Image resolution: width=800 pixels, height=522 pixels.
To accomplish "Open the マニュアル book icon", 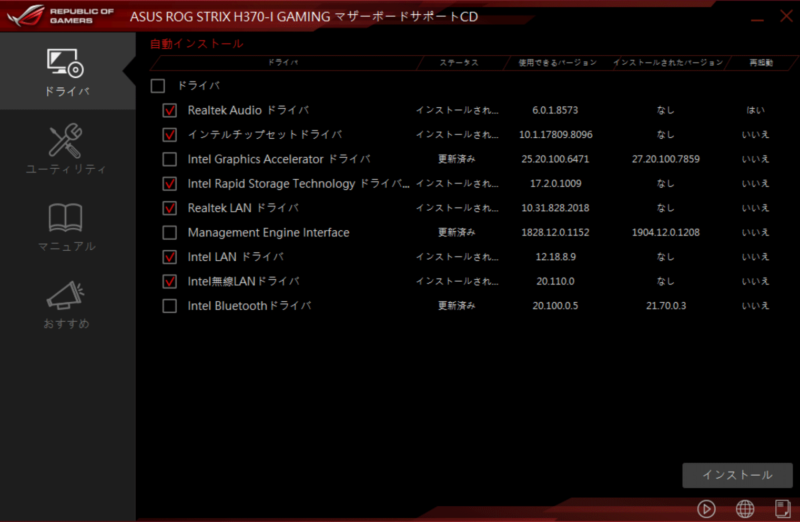I will coord(65,218).
